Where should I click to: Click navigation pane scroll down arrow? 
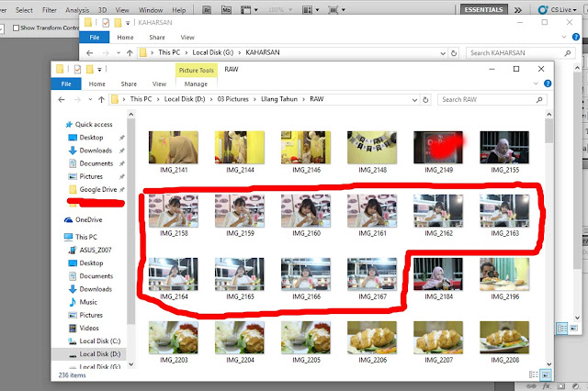click(x=130, y=364)
